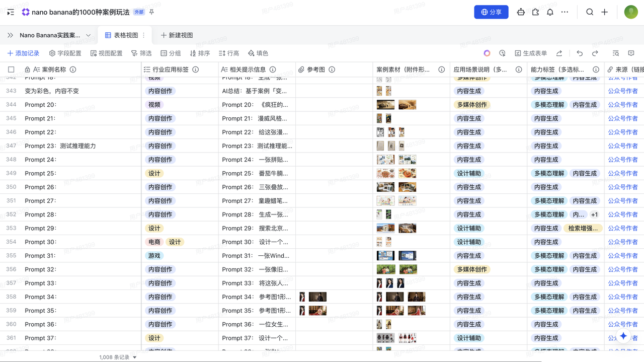Expand the Nano Banana table name dropdown

pos(88,35)
